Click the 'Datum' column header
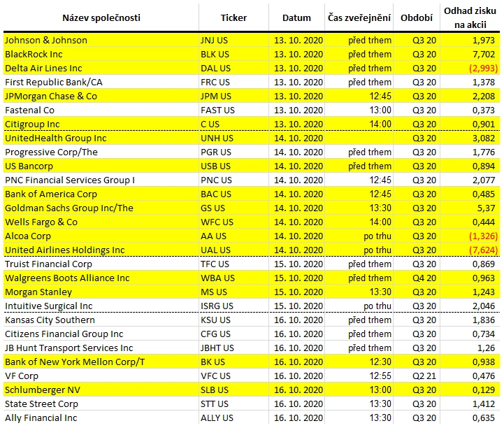The width and height of the screenshot is (504, 428). [296, 17]
